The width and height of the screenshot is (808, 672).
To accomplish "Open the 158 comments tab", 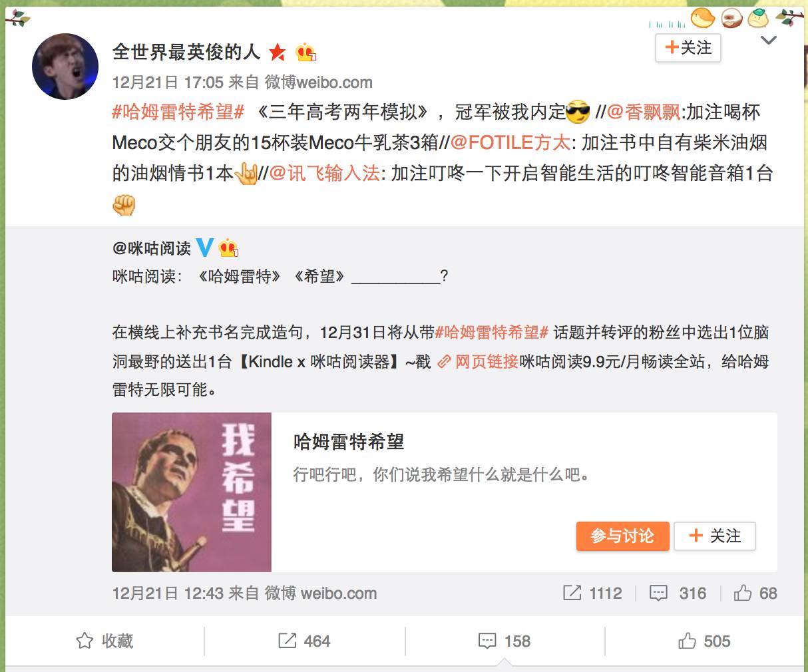I will [505, 641].
